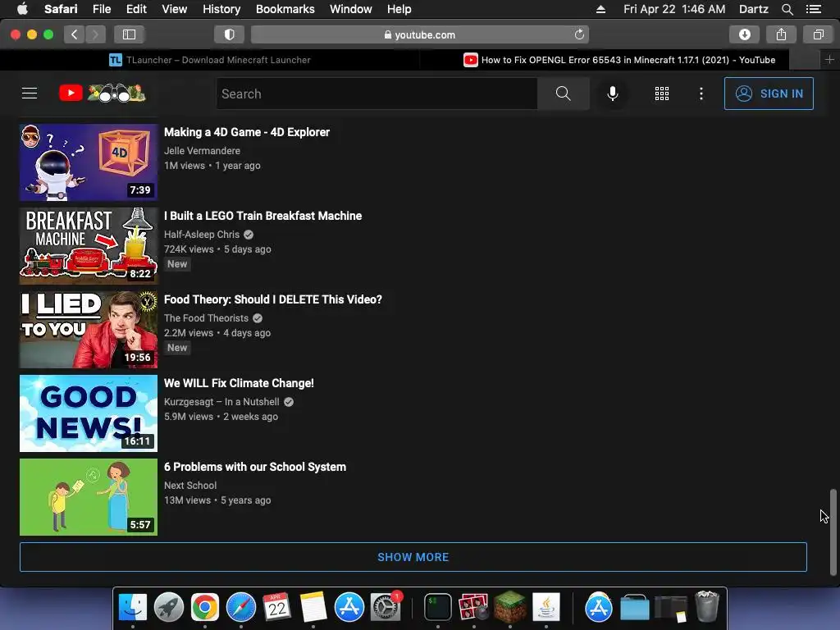Open the View menu
Image resolution: width=840 pixels, height=630 pixels.
point(174,9)
